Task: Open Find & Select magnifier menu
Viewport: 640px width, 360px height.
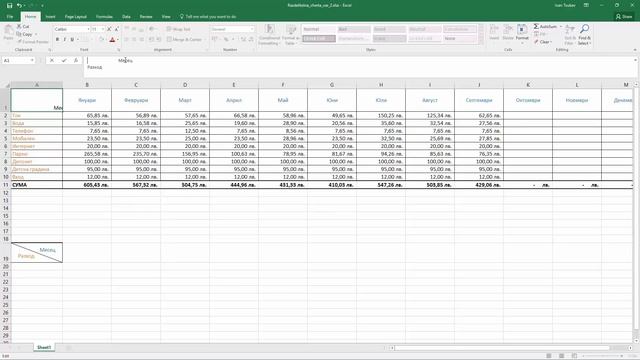Action: [584, 35]
